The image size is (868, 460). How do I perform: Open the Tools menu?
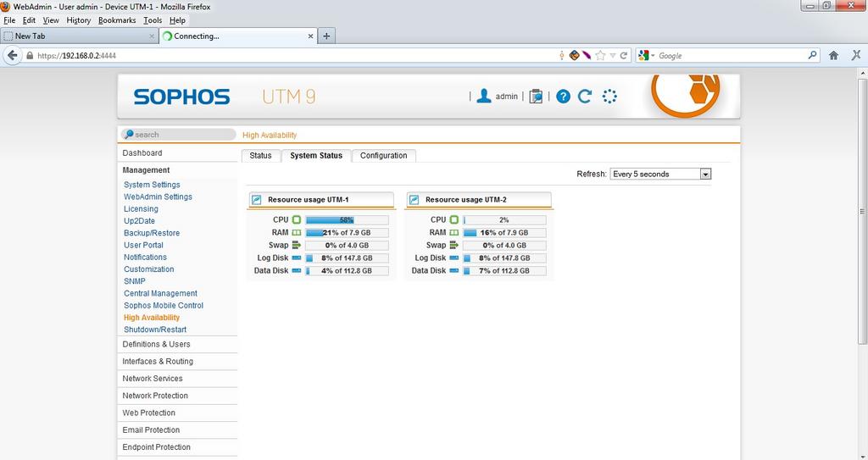153,20
